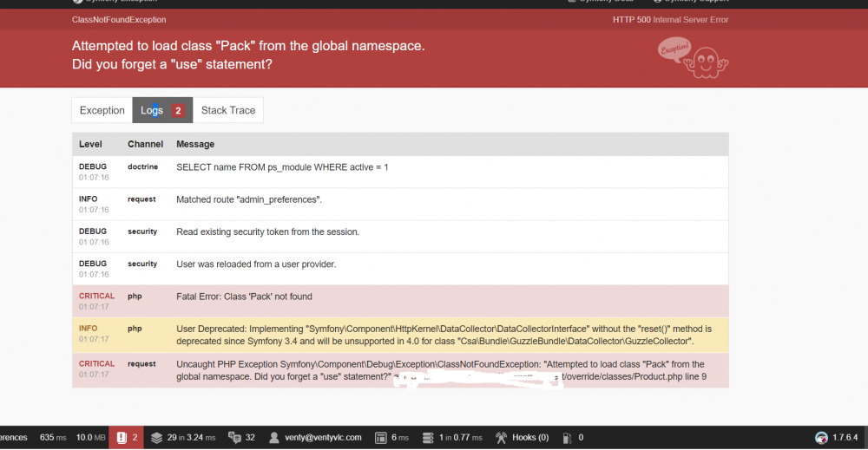Click the icon next to 0 in toolbar
This screenshot has width=868, height=450.
[x=567, y=438]
